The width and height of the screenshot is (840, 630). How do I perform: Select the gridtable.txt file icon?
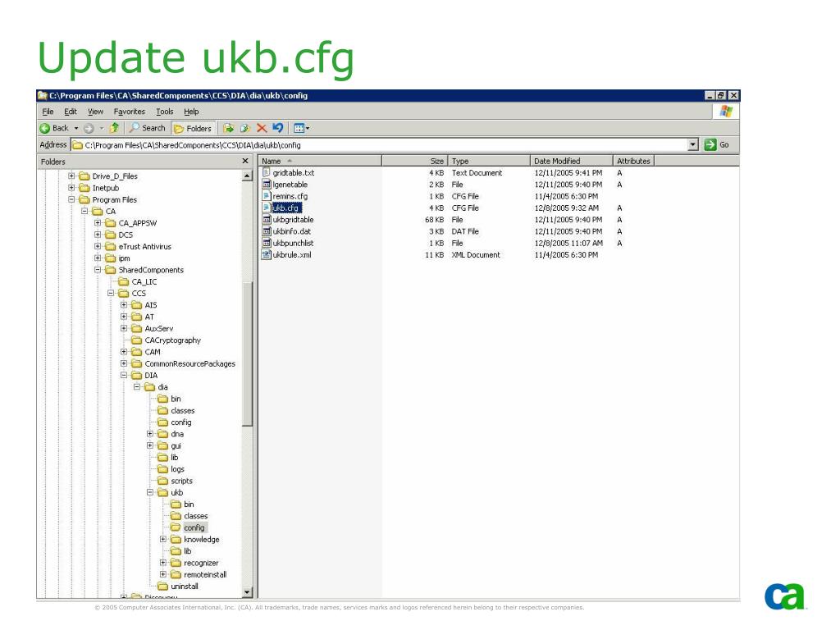(x=267, y=172)
